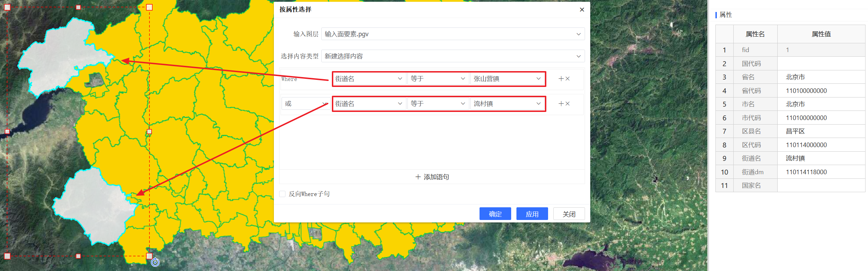Open the second row's 街道名 field dropdown
This screenshot has height=271, width=868.
click(x=369, y=104)
